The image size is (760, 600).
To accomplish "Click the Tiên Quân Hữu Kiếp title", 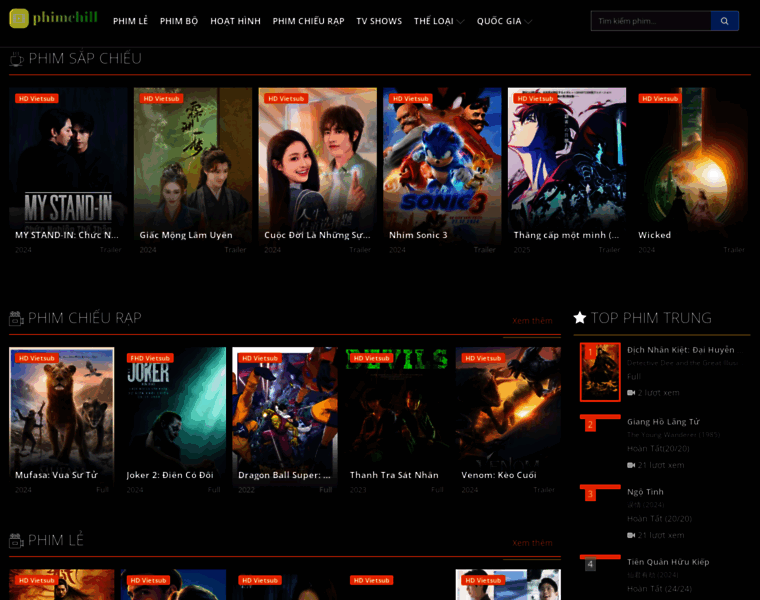I will (x=668, y=562).
